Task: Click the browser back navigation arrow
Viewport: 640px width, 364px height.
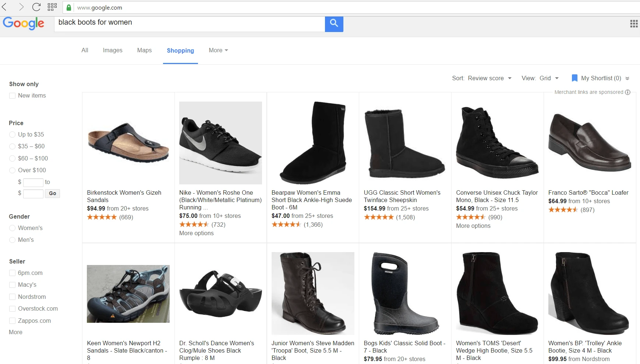Action: [7, 7]
